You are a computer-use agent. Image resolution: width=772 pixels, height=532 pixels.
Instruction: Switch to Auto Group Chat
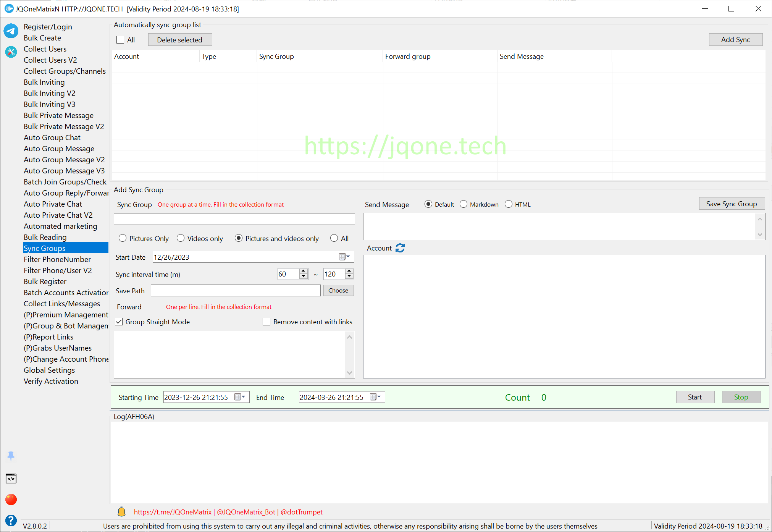52,137
